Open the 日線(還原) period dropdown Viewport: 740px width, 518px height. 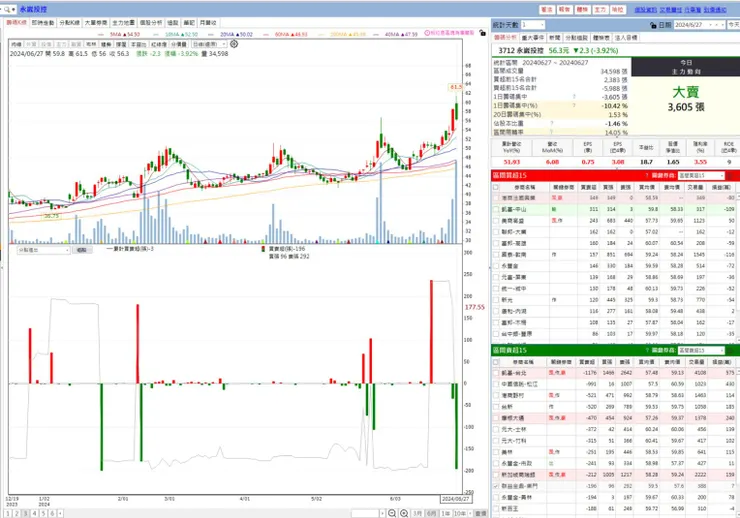[x=209, y=44]
